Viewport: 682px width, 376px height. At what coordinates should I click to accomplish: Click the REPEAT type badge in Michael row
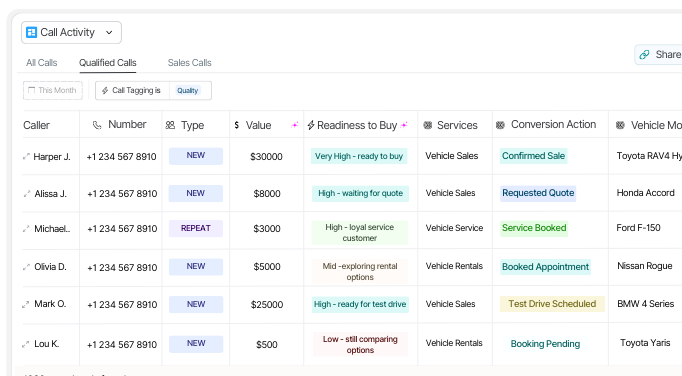(196, 228)
